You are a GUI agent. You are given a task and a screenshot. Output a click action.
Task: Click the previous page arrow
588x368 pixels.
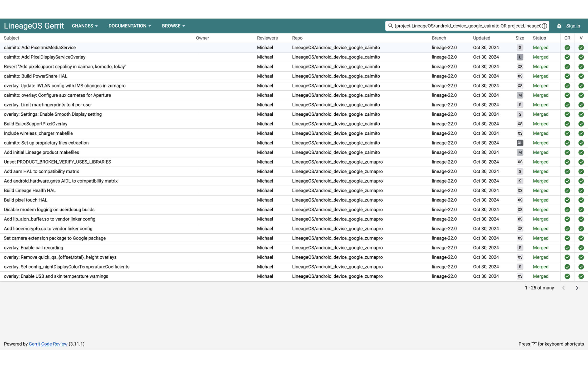click(x=564, y=288)
